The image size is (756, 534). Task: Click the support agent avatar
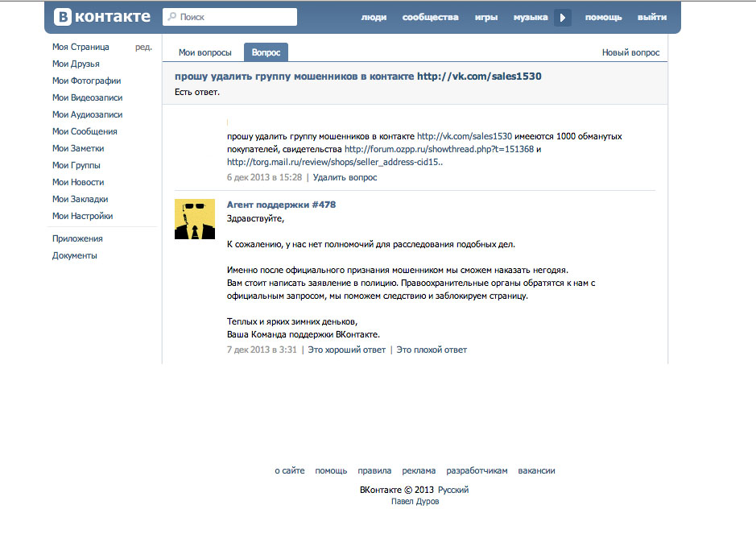point(195,219)
